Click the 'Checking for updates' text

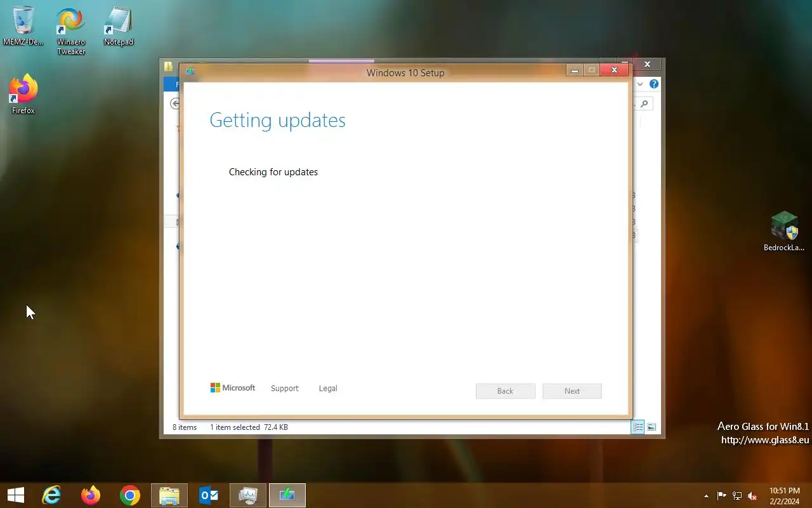(x=273, y=172)
